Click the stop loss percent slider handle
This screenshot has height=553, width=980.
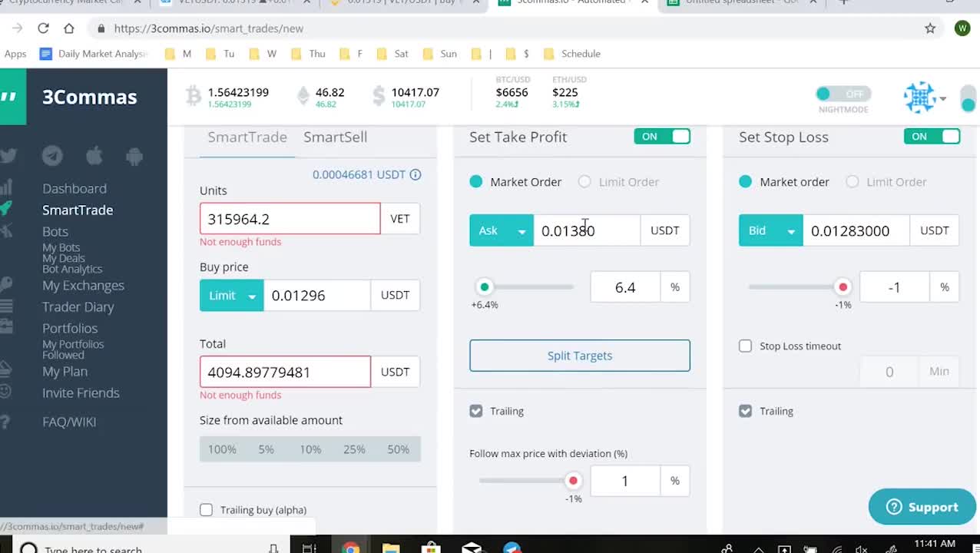click(x=843, y=287)
